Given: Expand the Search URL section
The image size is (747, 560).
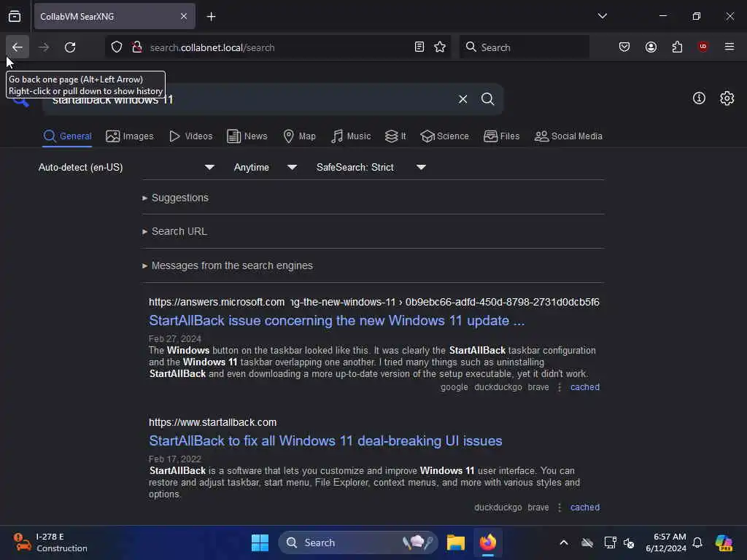Looking at the screenshot, I should [174, 231].
